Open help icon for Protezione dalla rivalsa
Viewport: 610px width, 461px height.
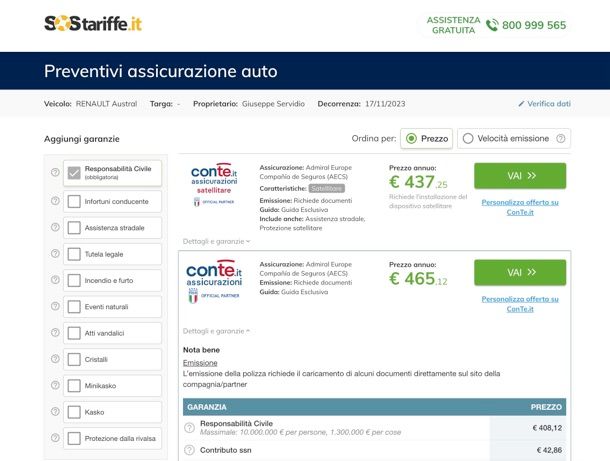[55, 438]
